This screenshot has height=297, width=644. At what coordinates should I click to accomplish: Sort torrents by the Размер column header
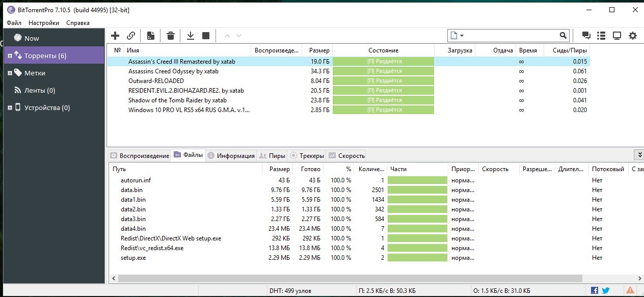319,50
